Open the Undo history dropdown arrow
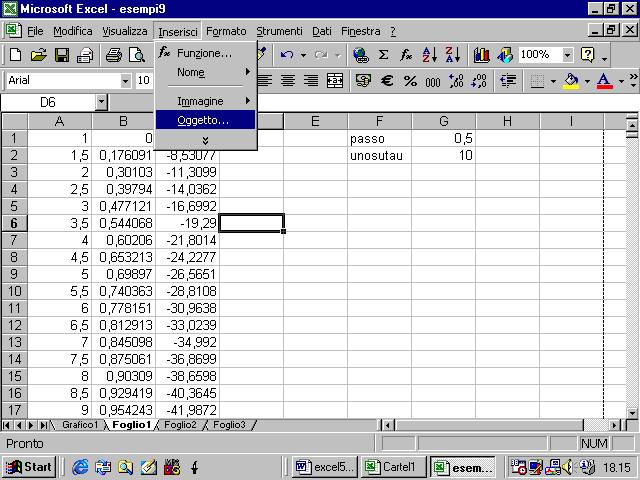 click(303, 55)
